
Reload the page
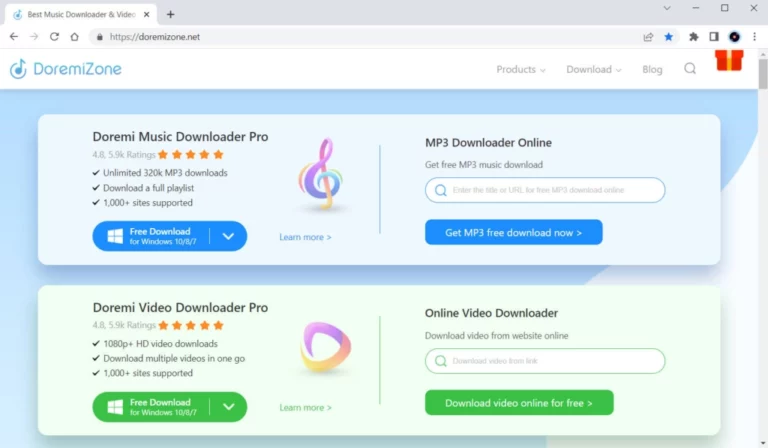pos(54,37)
